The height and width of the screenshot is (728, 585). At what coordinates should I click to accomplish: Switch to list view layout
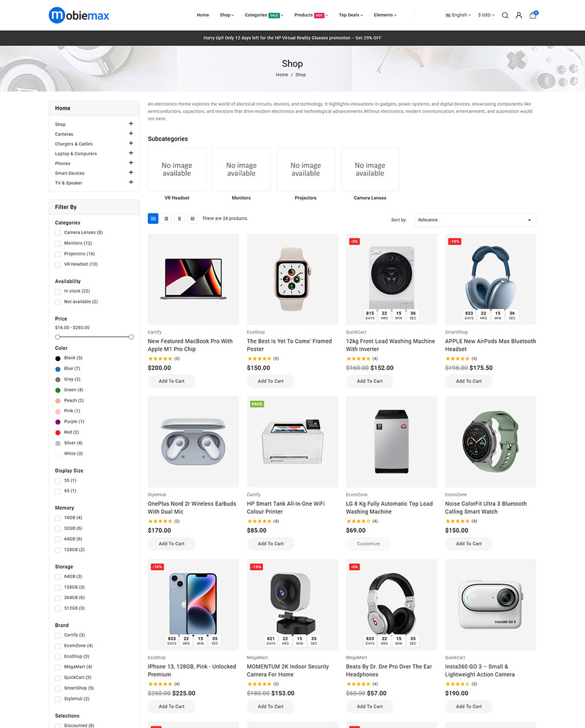[192, 218]
